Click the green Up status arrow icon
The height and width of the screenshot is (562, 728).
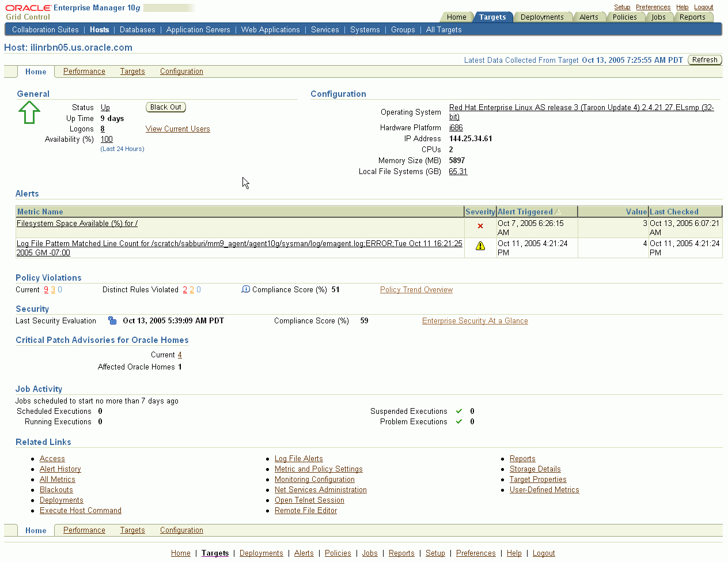coord(29,112)
